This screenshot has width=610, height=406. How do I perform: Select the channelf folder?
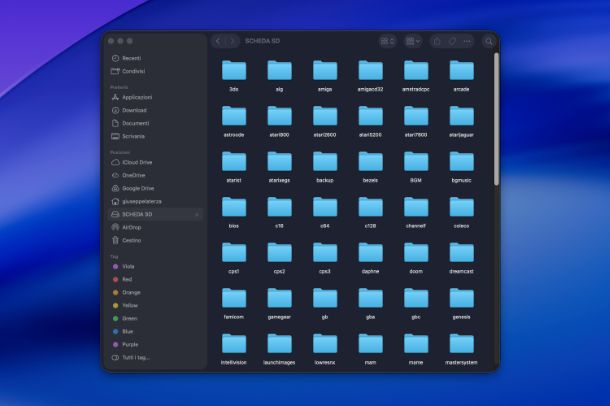pyautogui.click(x=416, y=212)
